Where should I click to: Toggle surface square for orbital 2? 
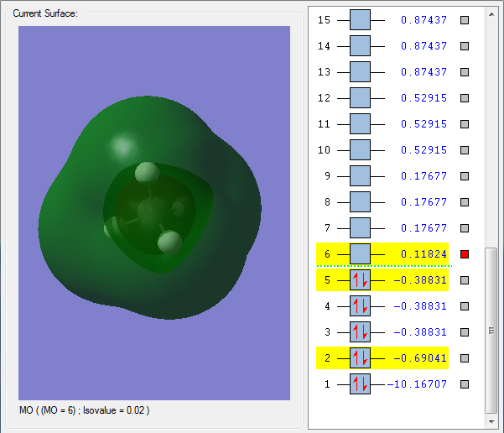[465, 358]
